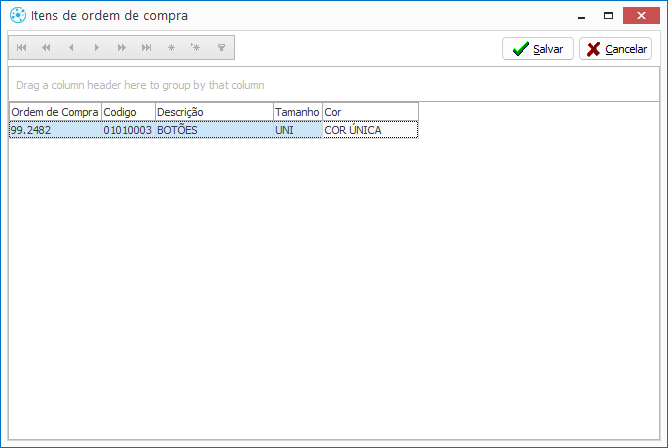Sort by Ordem de Compra column header
The image size is (668, 448).
coord(55,112)
